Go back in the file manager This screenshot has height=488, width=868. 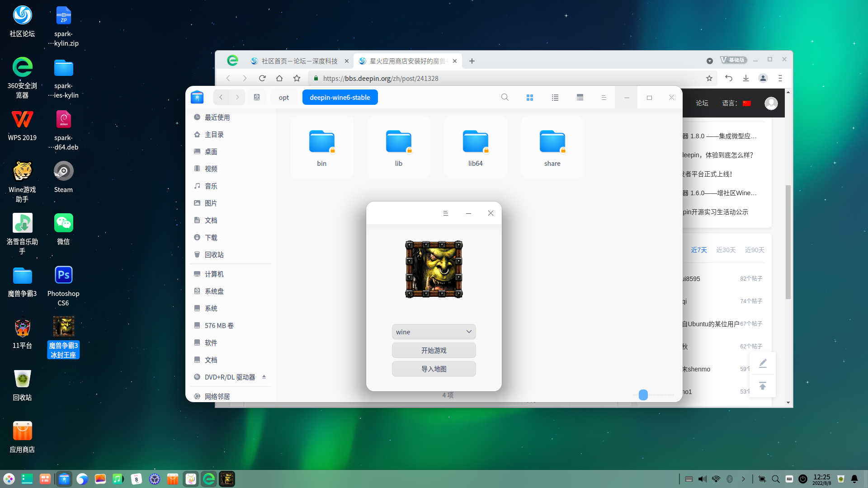(x=221, y=97)
